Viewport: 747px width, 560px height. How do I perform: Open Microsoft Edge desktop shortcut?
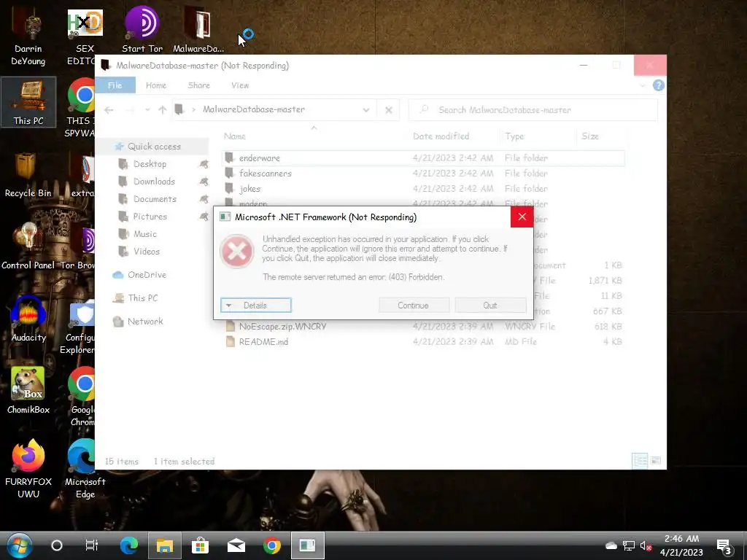pyautogui.click(x=85, y=469)
